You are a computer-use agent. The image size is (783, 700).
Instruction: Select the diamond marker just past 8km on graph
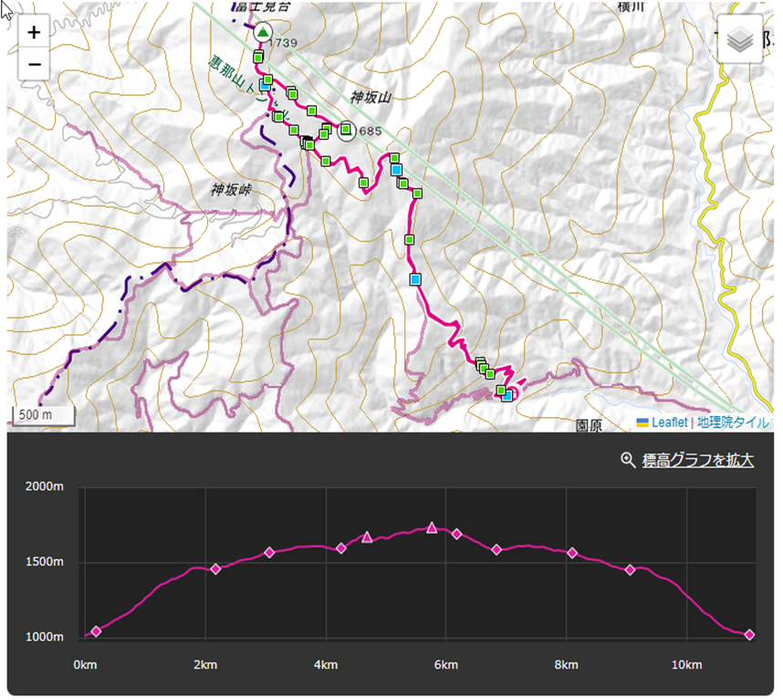572,552
